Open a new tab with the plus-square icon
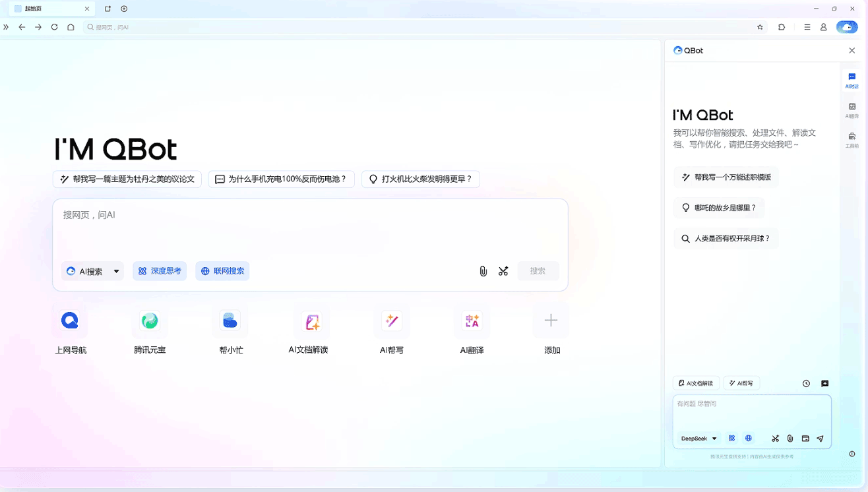This screenshot has height=492, width=868. click(x=108, y=9)
